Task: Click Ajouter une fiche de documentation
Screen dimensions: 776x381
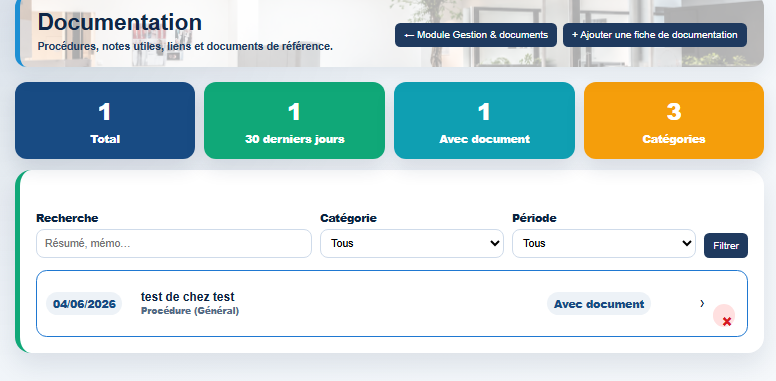Action: pyautogui.click(x=655, y=35)
